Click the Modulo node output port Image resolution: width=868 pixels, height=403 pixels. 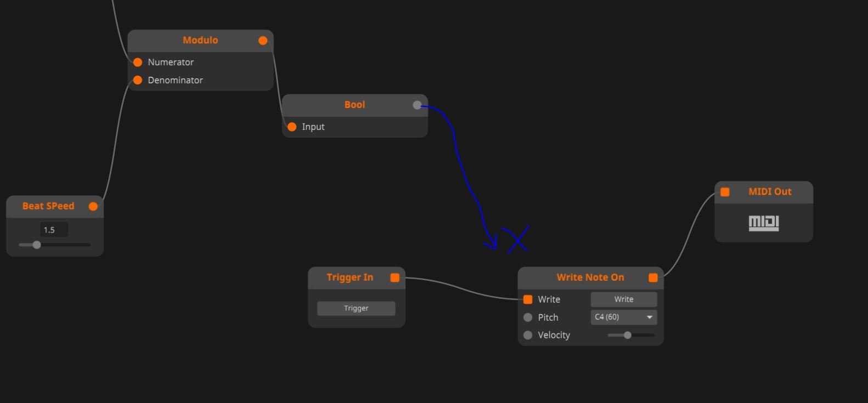point(263,41)
